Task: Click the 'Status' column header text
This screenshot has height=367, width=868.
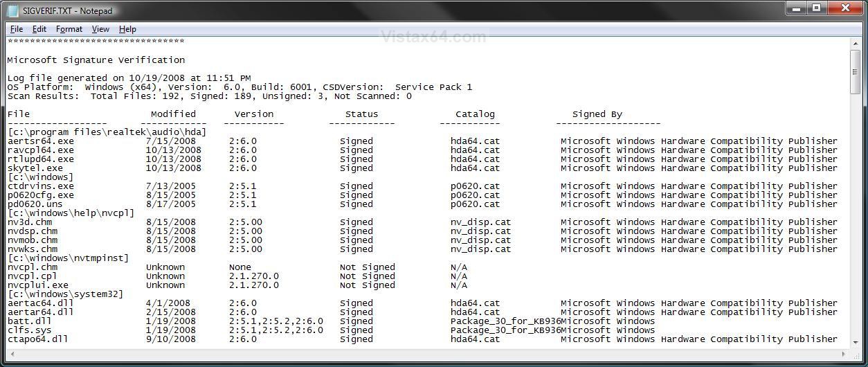Action: (x=361, y=114)
